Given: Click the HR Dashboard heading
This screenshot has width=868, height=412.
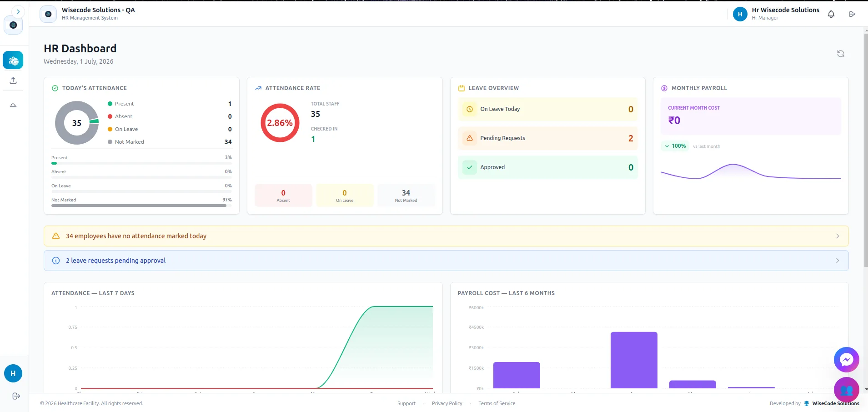Looking at the screenshot, I should 80,49.
